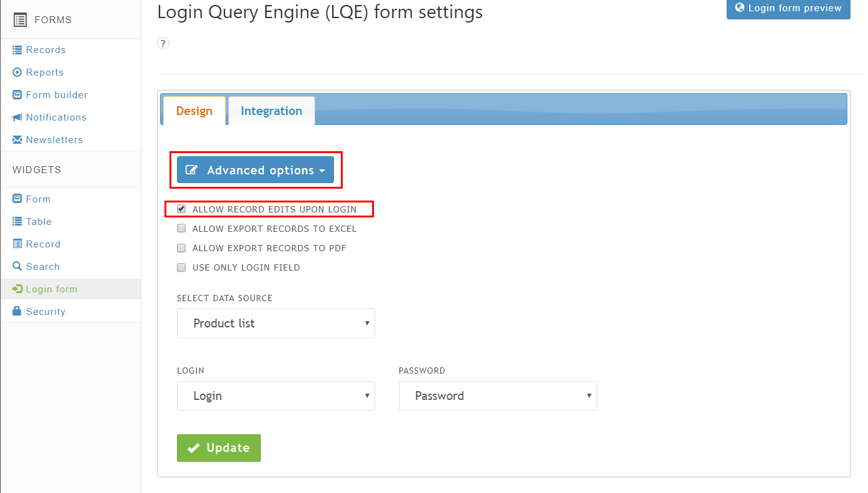Click the FORMS sidebar heading
Image resolution: width=868 pixels, height=493 pixels.
point(53,20)
